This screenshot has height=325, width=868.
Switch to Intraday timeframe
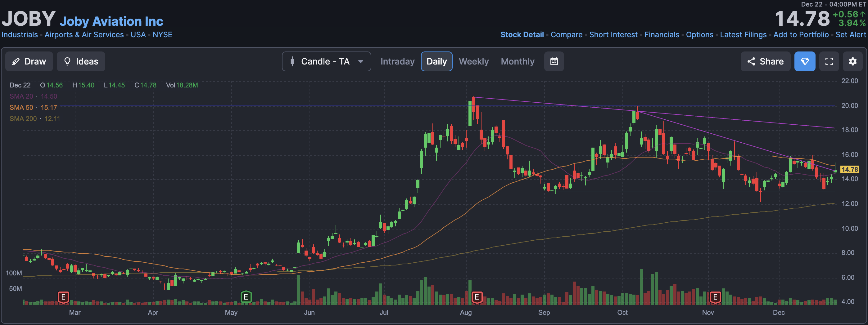pyautogui.click(x=397, y=61)
